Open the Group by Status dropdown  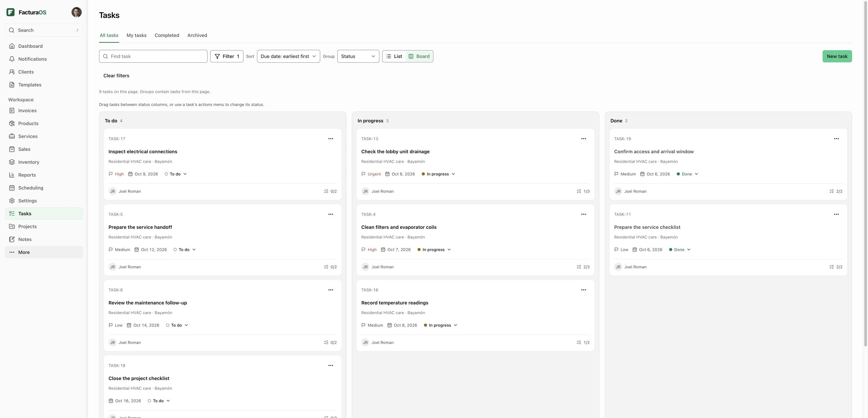click(x=358, y=56)
